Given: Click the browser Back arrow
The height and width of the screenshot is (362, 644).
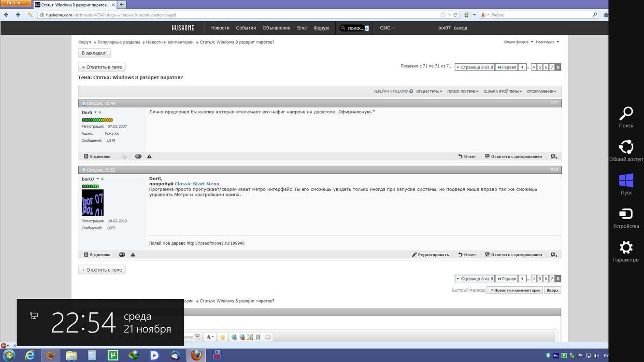Looking at the screenshot, I should [6, 14].
